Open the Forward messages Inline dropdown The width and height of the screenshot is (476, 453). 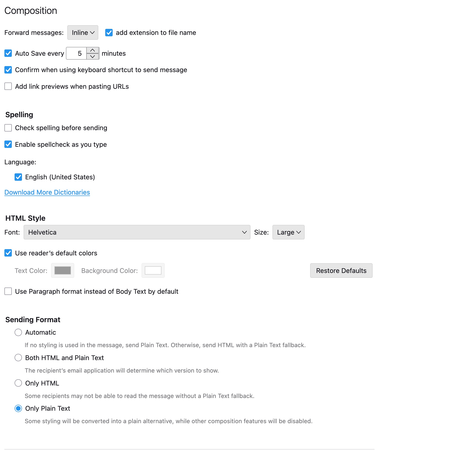(x=83, y=33)
